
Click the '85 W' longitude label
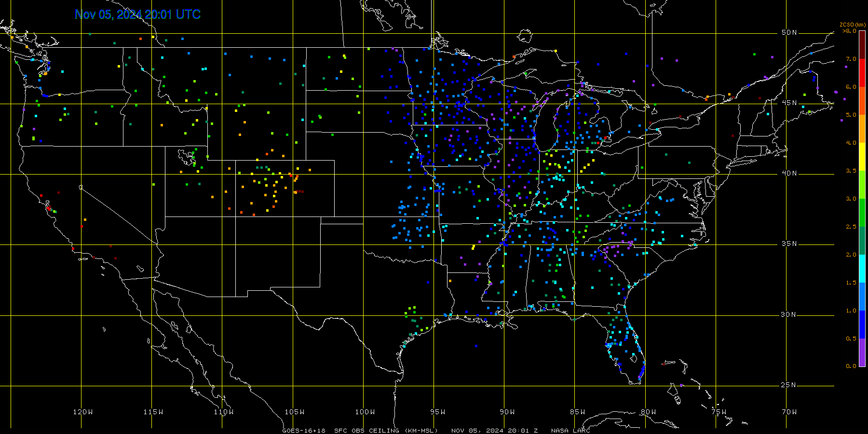tap(578, 412)
